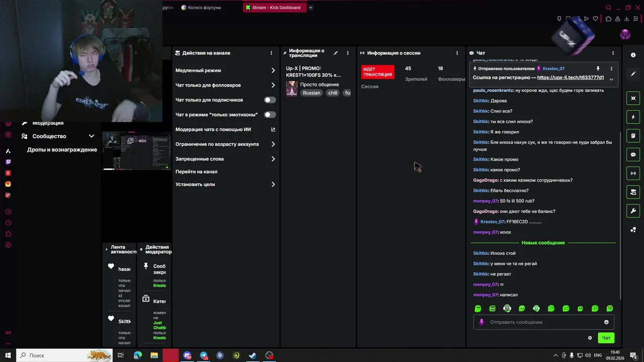Click the chill stream tag
Viewport: 644px width, 362px height.
333,93
